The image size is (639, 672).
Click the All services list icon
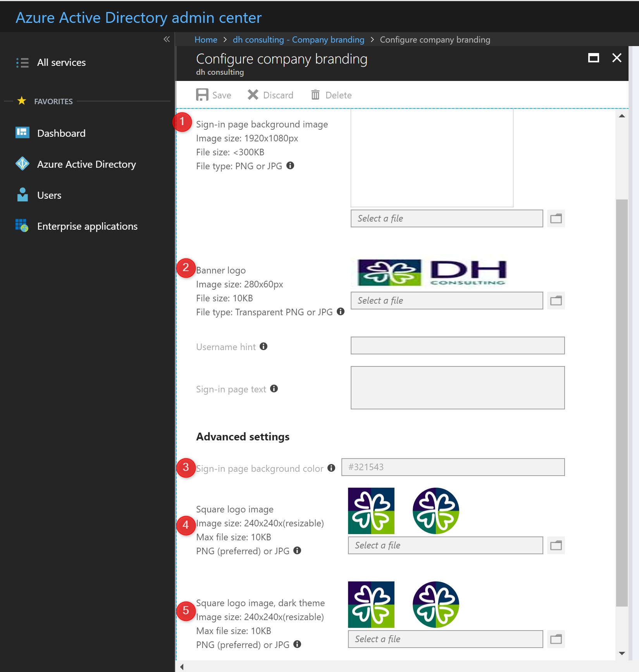22,63
